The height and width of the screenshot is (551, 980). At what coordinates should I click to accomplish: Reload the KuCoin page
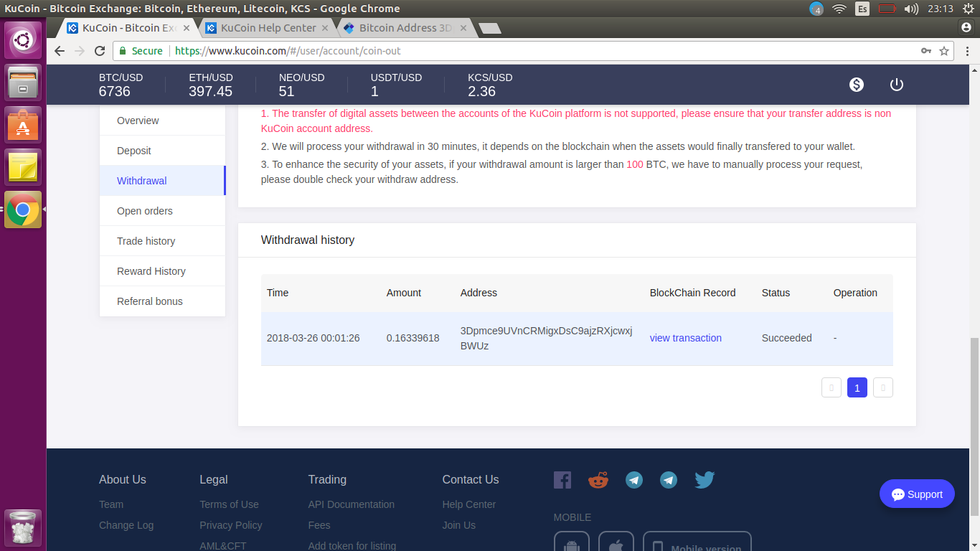click(x=100, y=51)
